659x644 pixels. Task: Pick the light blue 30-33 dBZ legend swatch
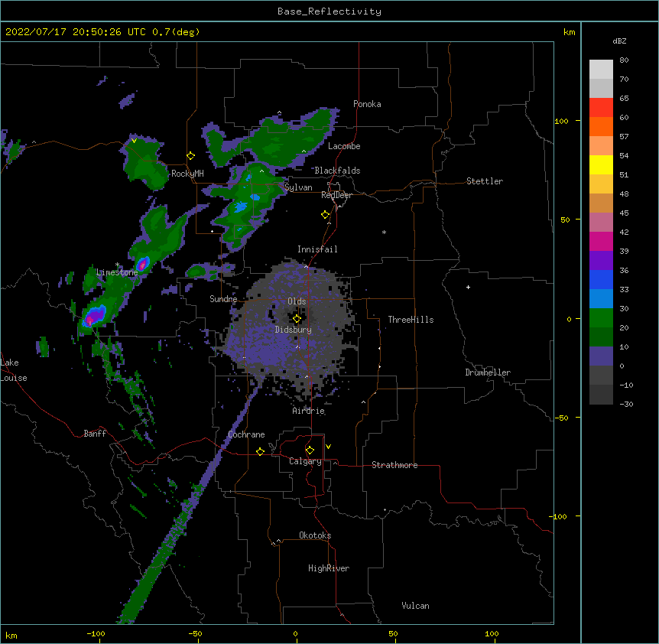[x=601, y=299]
